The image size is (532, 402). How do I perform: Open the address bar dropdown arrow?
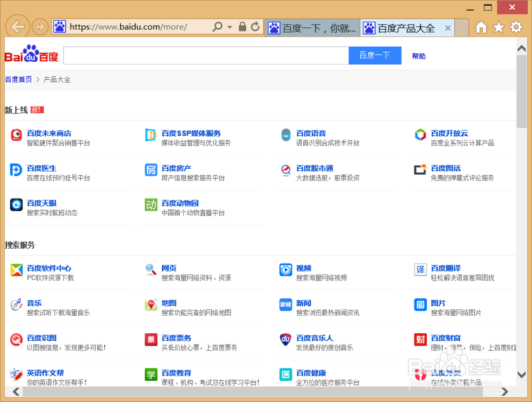click(230, 27)
